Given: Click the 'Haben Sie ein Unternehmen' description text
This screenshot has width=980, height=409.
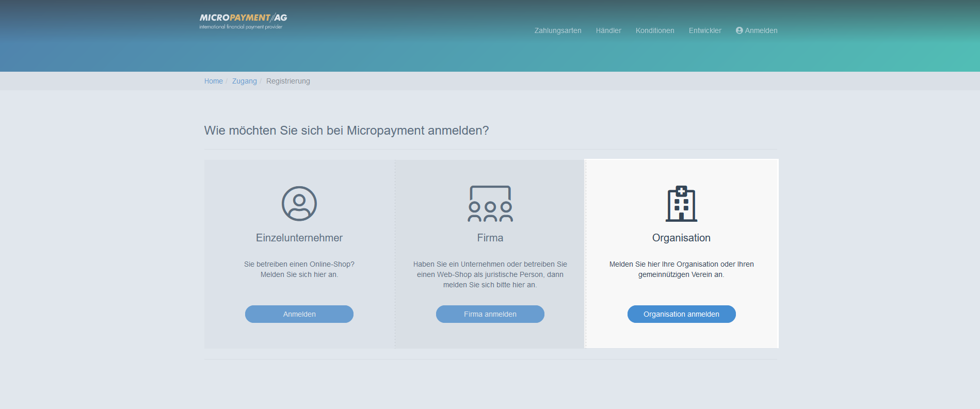Looking at the screenshot, I should (490, 274).
